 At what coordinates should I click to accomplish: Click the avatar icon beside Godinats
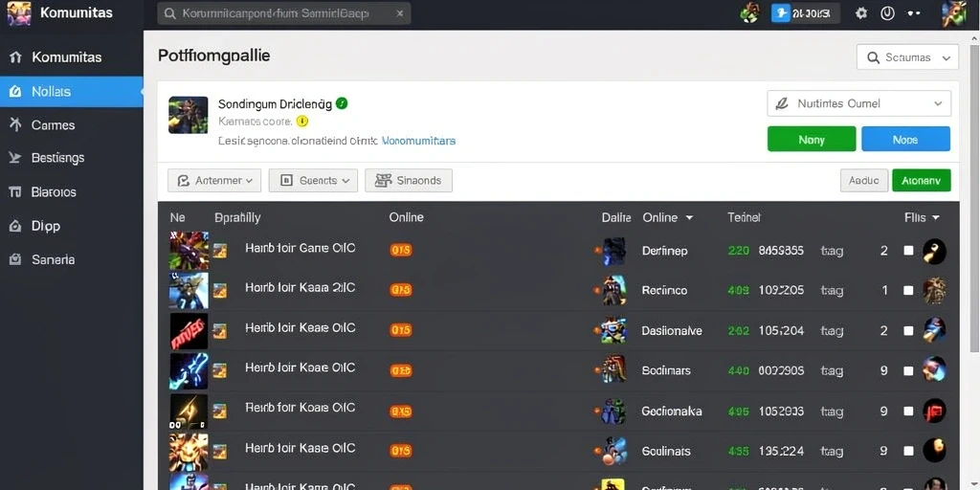[613, 452]
